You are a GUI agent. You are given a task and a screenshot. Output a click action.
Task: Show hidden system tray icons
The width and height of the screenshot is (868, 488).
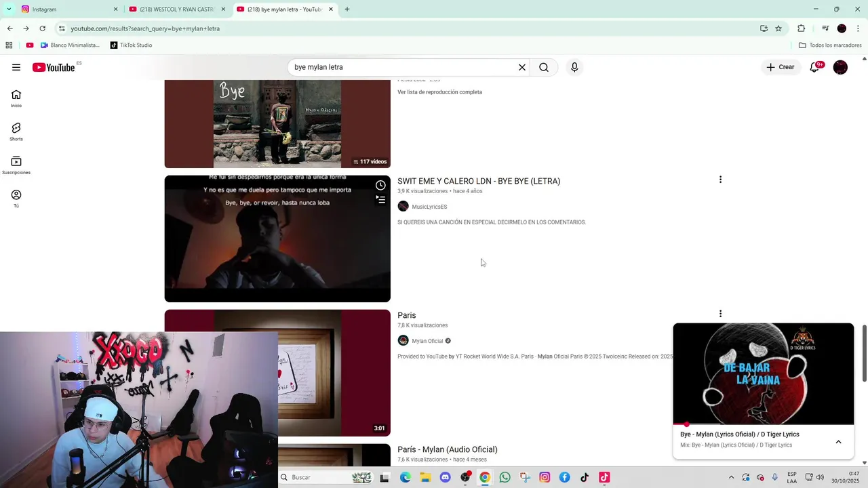coord(731,477)
